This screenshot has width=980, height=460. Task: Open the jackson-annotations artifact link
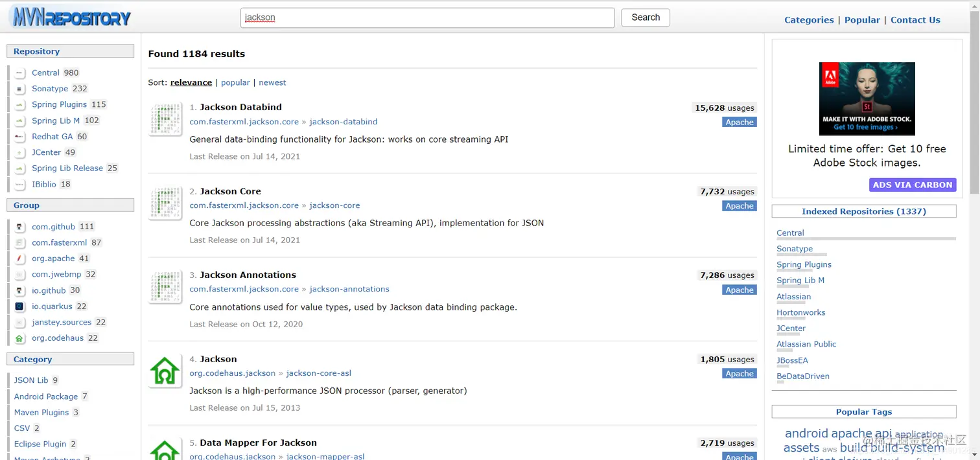point(349,289)
